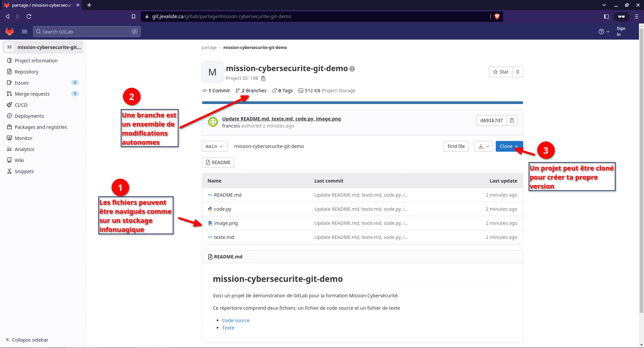
Task: Expand the download source code options
Action: [x=483, y=146]
